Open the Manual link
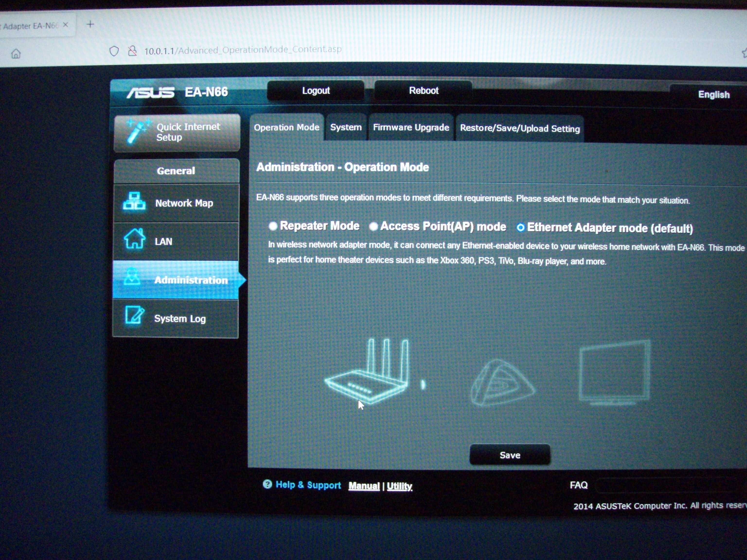The width and height of the screenshot is (747, 560). (x=364, y=486)
